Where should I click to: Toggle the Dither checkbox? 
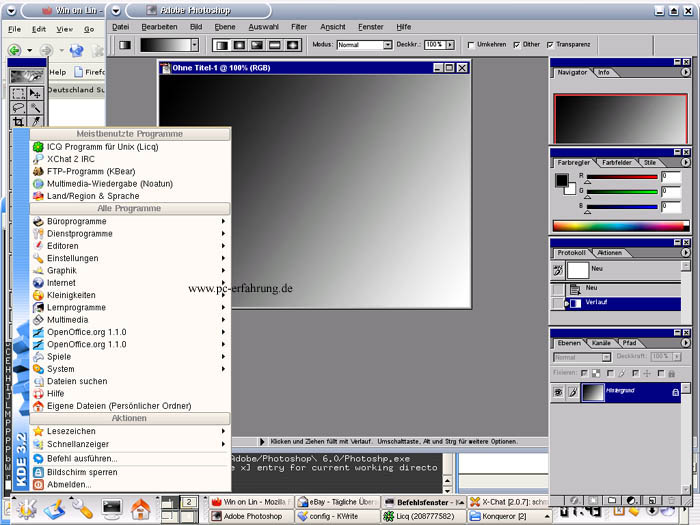tap(516, 45)
